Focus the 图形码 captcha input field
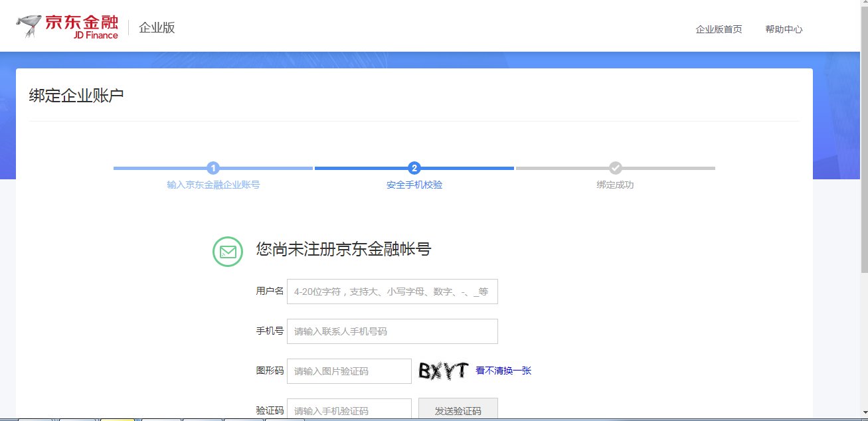Viewport: 868px width, 421px height. (x=350, y=371)
